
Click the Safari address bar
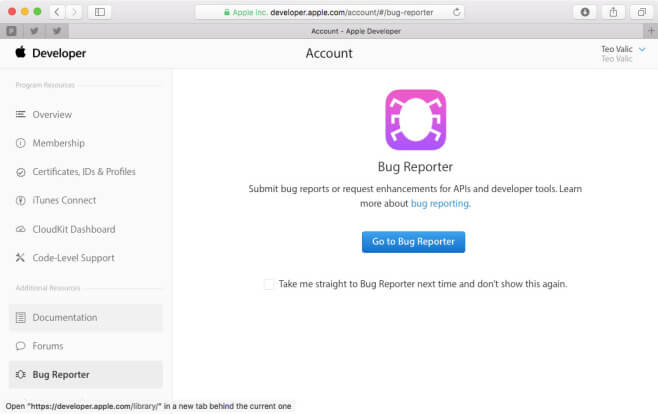tap(330, 12)
